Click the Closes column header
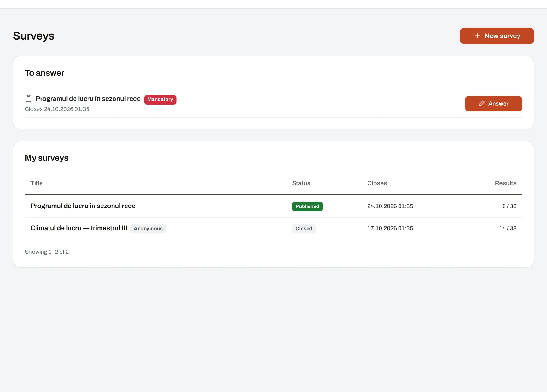 [x=377, y=183]
